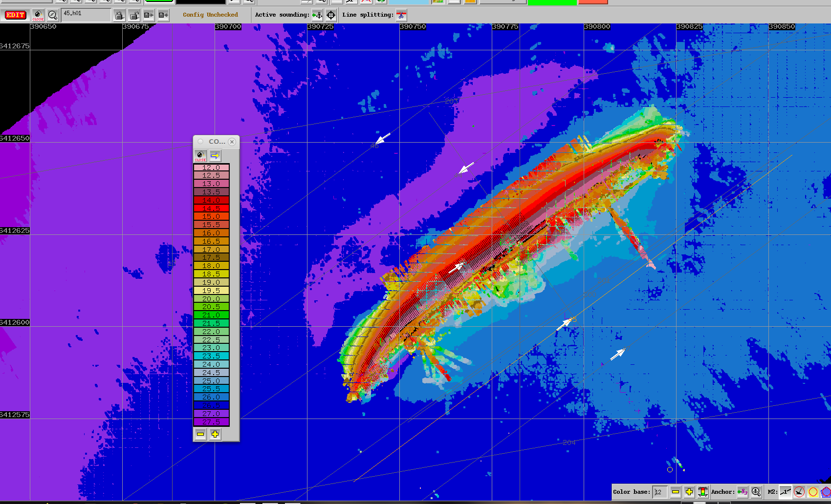Click the crosshair target icon
Image resolution: width=831 pixels, height=504 pixels.
pyautogui.click(x=331, y=15)
